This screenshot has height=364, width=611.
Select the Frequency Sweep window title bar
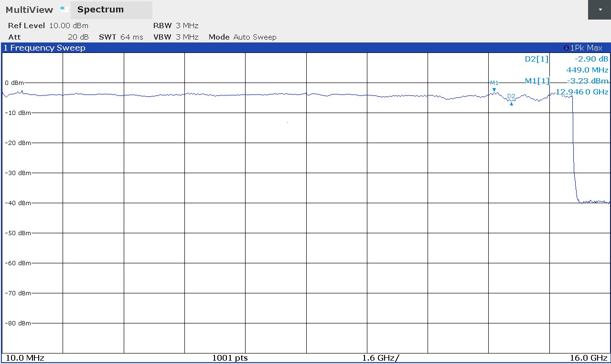pyautogui.click(x=306, y=48)
